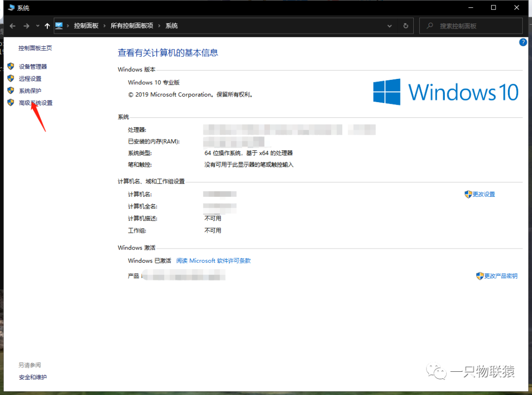Click the system icon in title bar

pos(11,7)
